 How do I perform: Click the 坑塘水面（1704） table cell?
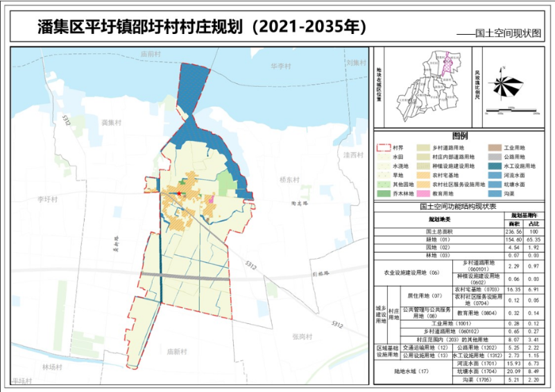[478, 371]
